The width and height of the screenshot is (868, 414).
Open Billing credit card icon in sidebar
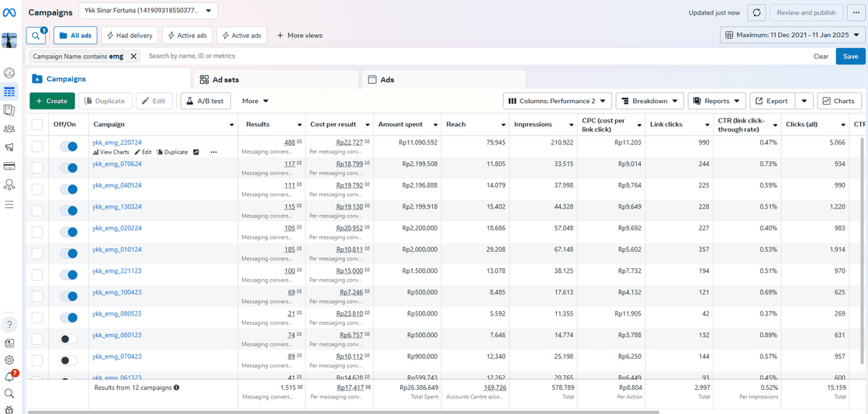click(x=9, y=166)
